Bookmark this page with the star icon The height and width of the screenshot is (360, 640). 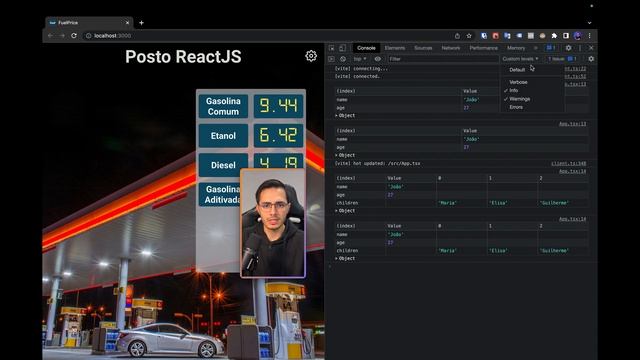tap(469, 36)
